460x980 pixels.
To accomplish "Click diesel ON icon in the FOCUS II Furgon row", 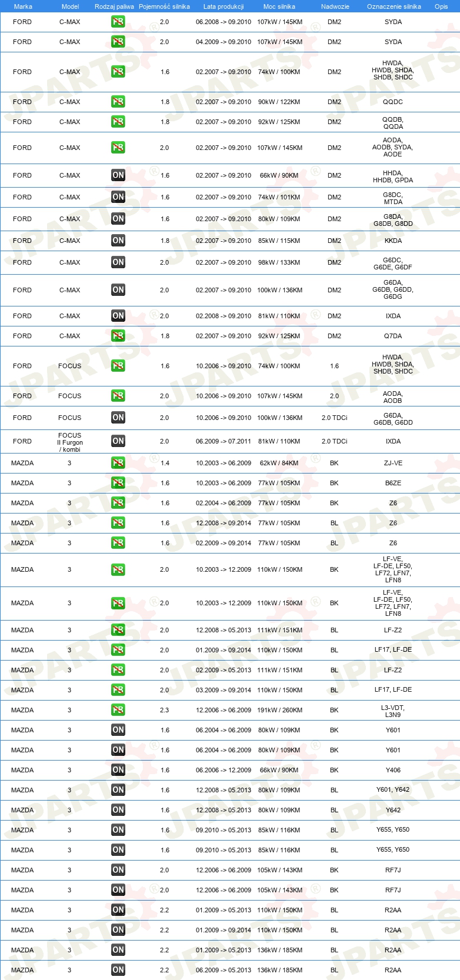I will (118, 441).
